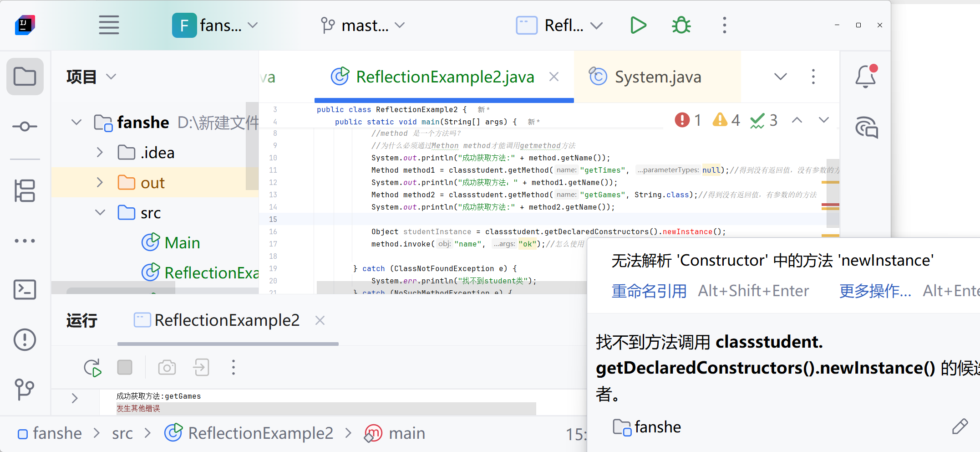Select ReflectionExample2 in project tree

[x=200, y=272]
